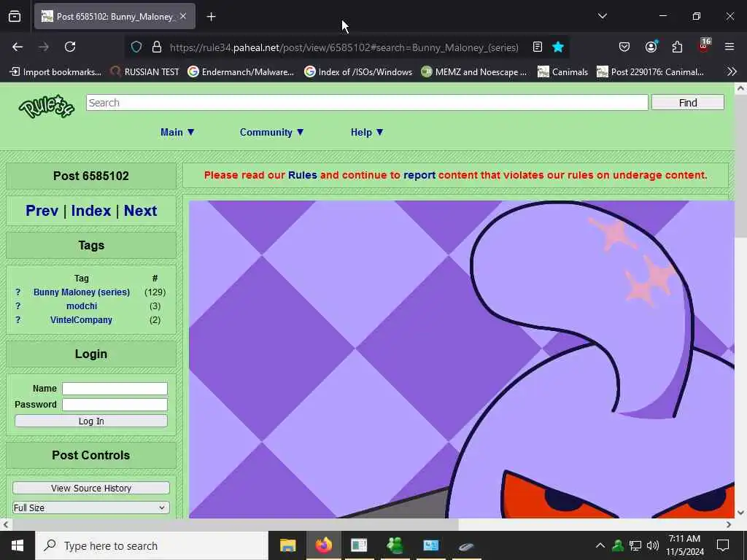Click the address bar URL
The image size is (747, 560).
pos(344,47)
